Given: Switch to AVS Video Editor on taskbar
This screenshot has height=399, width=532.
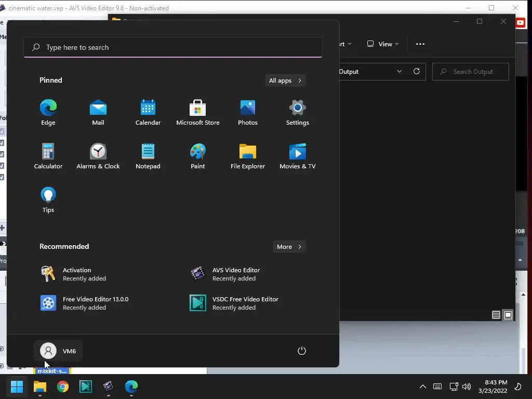Looking at the screenshot, I should tap(108, 387).
